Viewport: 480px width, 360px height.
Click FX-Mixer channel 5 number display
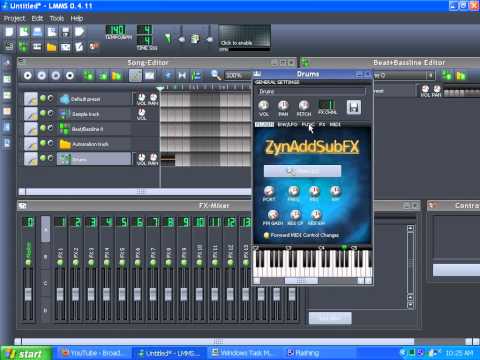coord(123,222)
